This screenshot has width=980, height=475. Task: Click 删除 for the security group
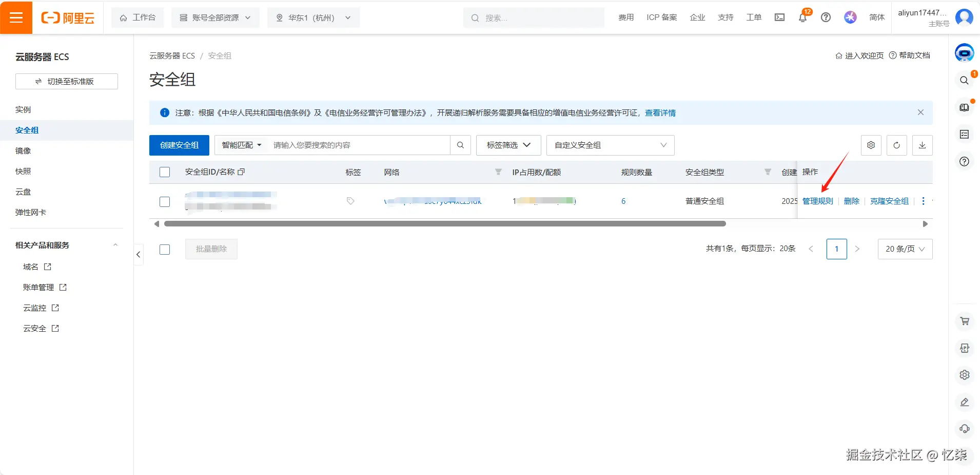[852, 201]
